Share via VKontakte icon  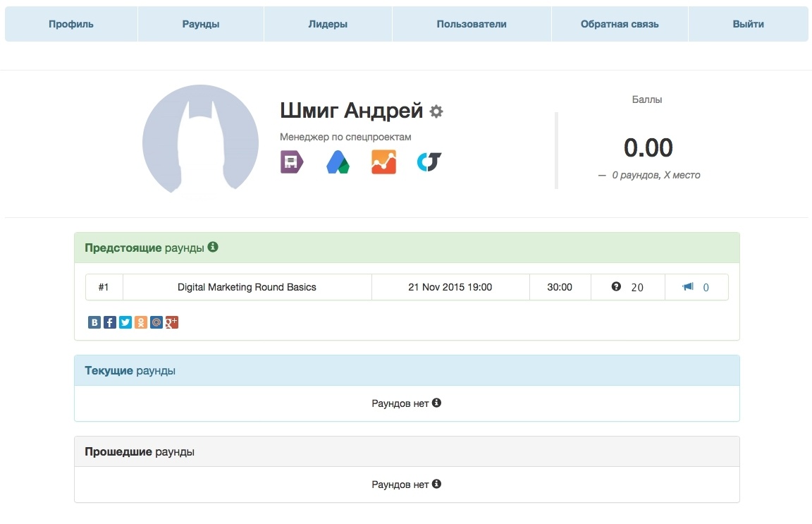pos(94,322)
